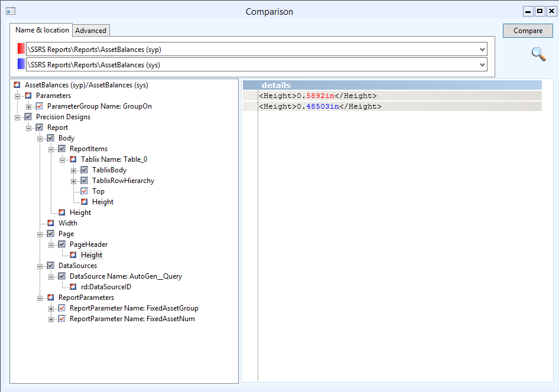Click the magnifying glass search icon
This screenshot has width=559, height=392.
(538, 54)
